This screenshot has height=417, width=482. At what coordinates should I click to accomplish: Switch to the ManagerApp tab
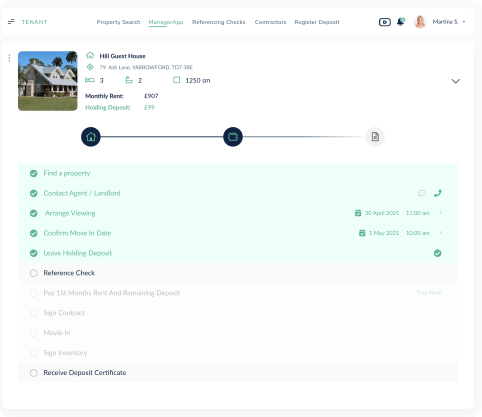click(166, 22)
